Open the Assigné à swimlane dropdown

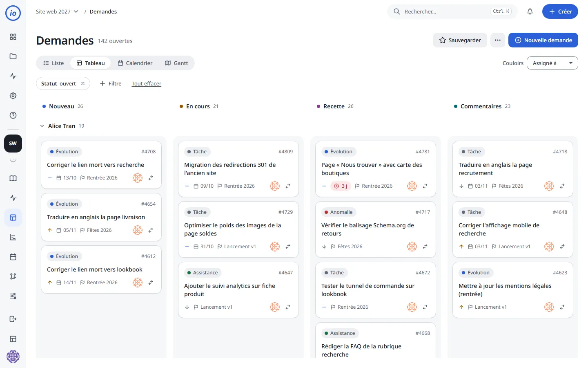552,63
